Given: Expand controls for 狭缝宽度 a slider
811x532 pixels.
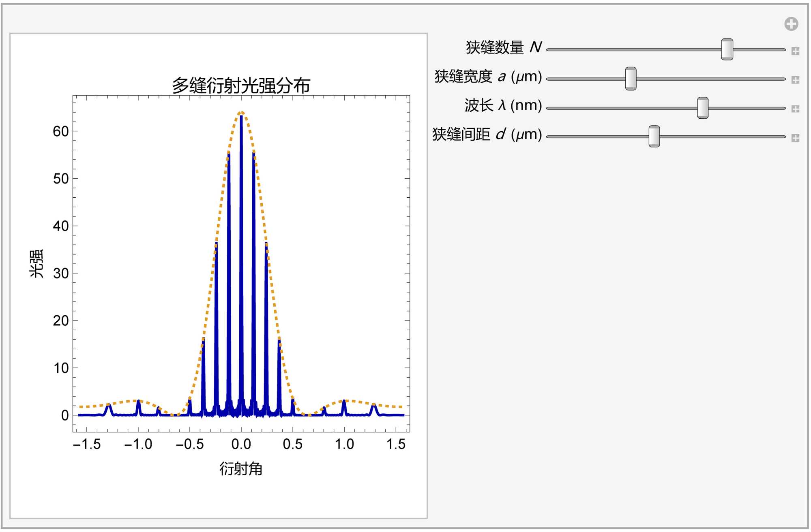Looking at the screenshot, I should 795,80.
